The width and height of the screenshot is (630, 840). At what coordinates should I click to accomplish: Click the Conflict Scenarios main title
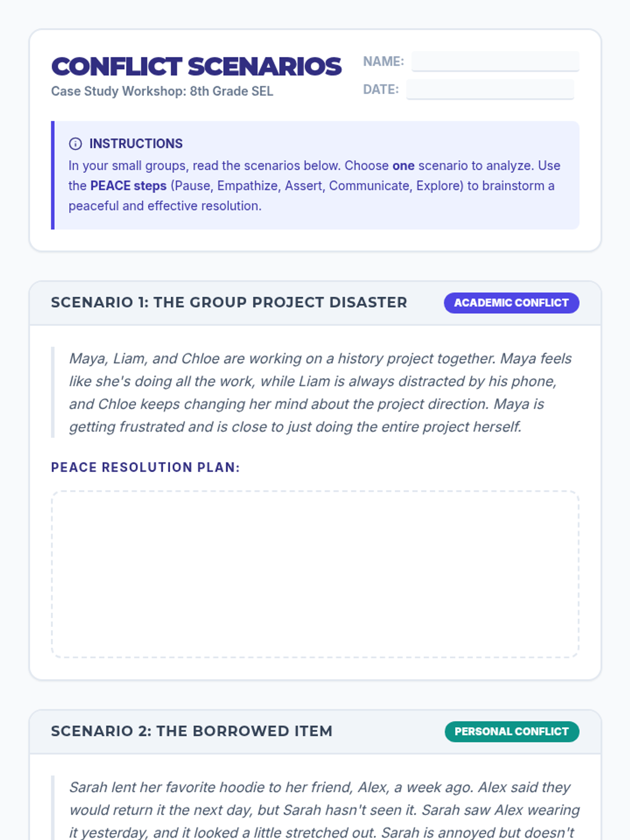pyautogui.click(x=196, y=67)
